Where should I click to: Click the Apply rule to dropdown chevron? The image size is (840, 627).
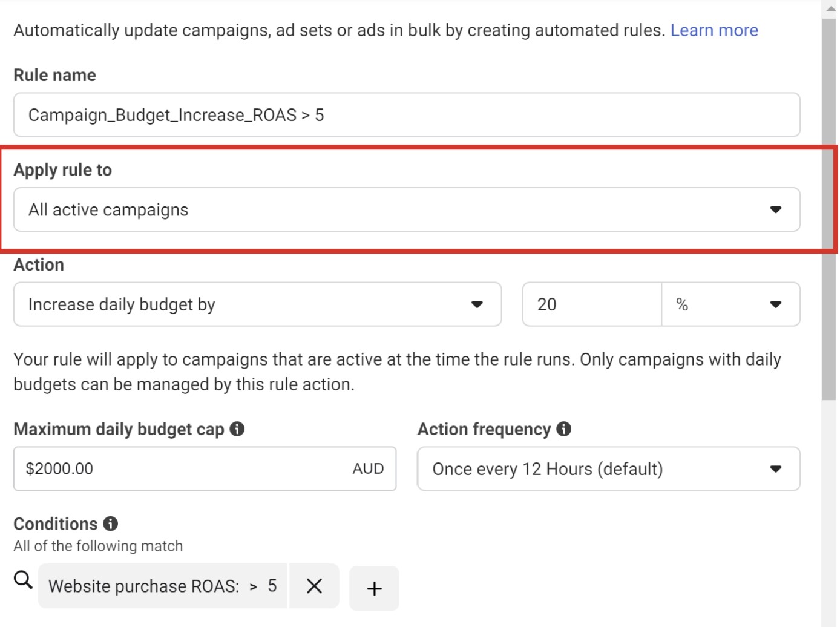776,209
